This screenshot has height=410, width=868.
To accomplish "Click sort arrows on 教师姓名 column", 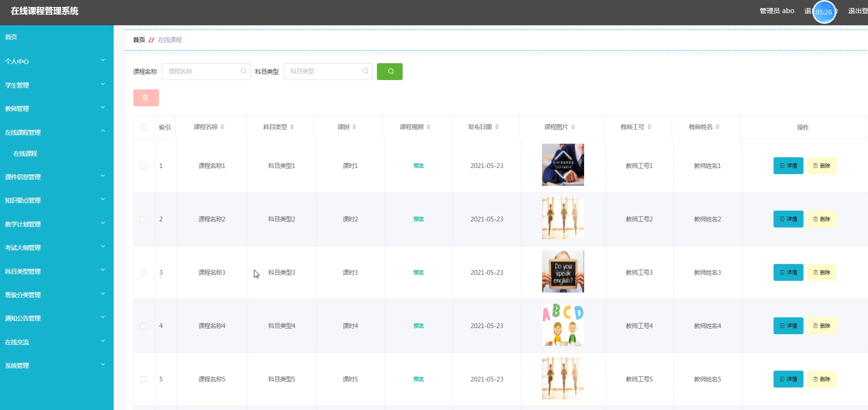I will pyautogui.click(x=717, y=127).
